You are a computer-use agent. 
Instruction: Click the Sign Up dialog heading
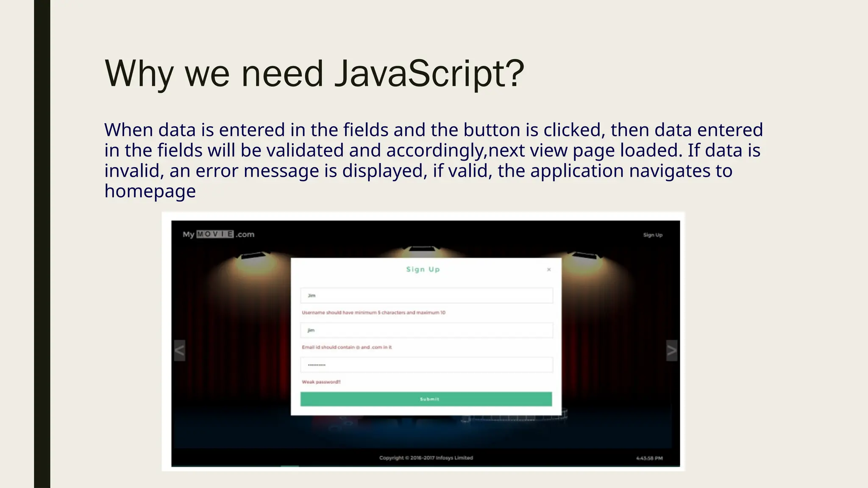[423, 269]
